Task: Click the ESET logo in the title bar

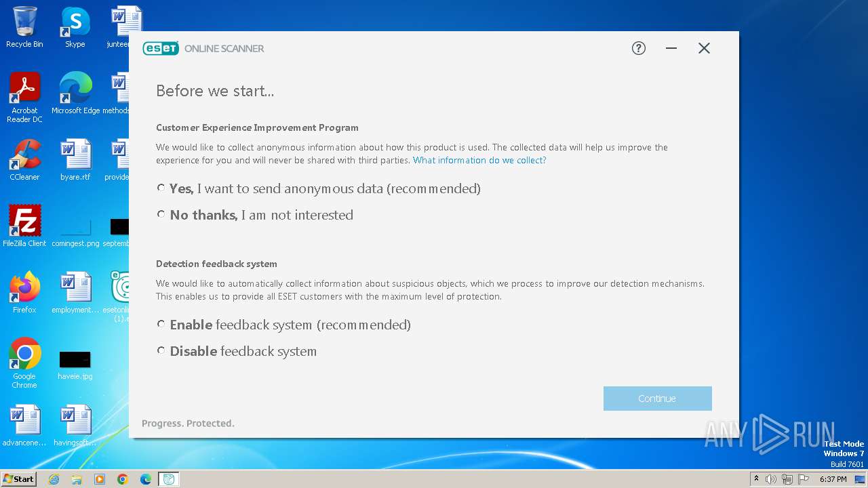Action: click(161, 48)
